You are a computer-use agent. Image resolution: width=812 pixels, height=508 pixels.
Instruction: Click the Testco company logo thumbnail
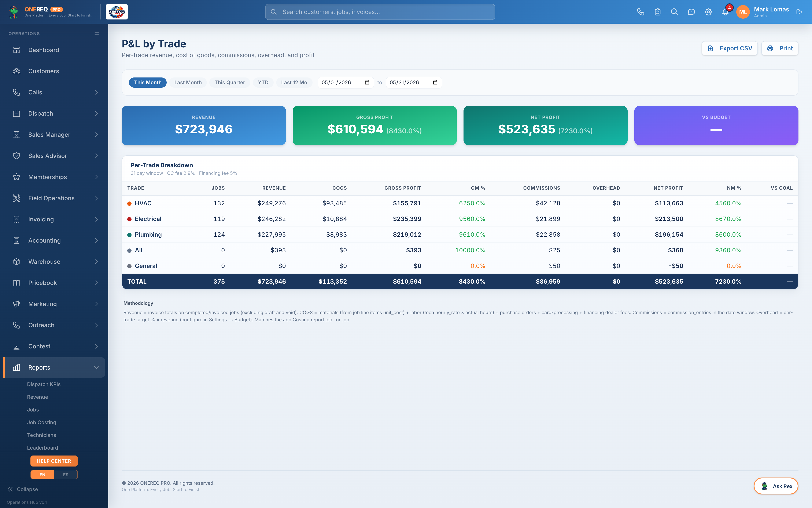[117, 12]
